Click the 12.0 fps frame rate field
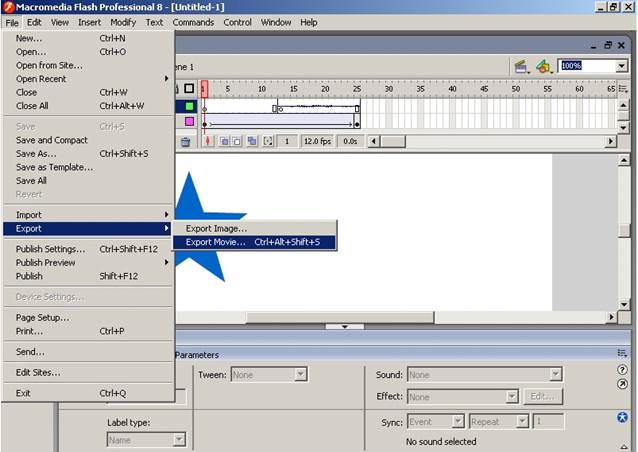The width and height of the screenshot is (638, 452). (x=317, y=141)
